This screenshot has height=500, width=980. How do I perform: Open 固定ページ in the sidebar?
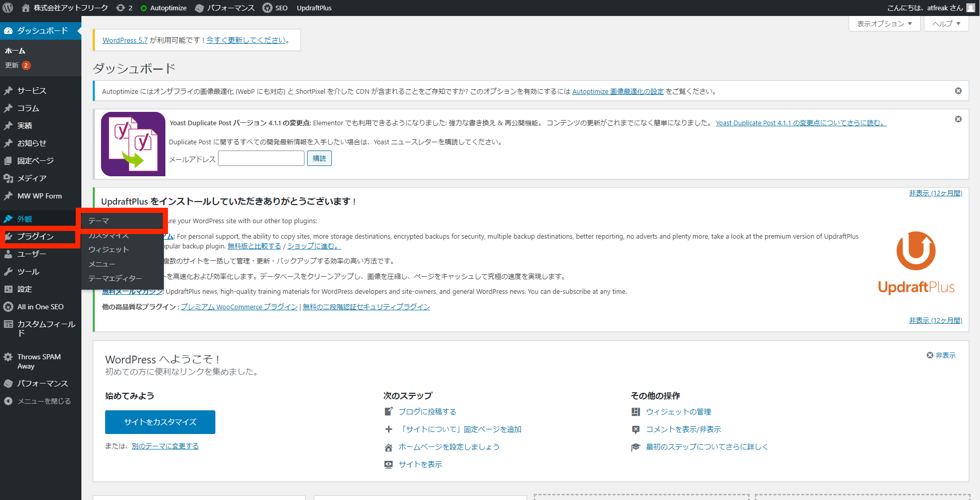[41, 161]
